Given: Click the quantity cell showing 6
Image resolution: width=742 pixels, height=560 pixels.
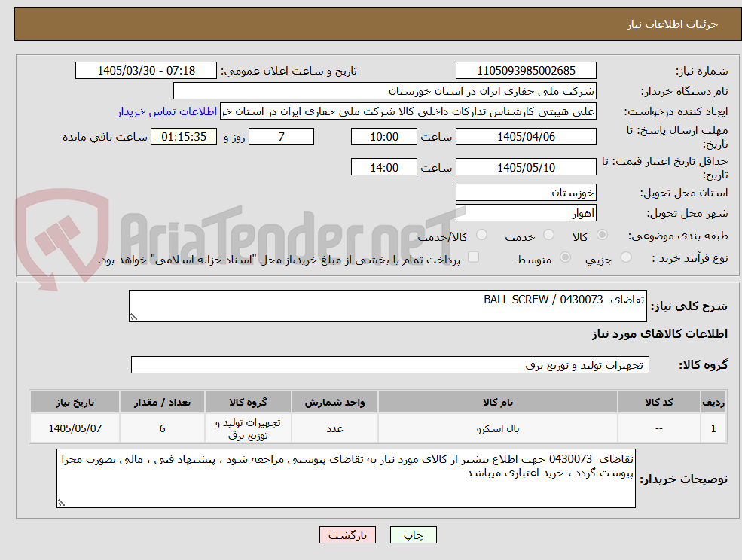Looking at the screenshot, I should 162,428.
